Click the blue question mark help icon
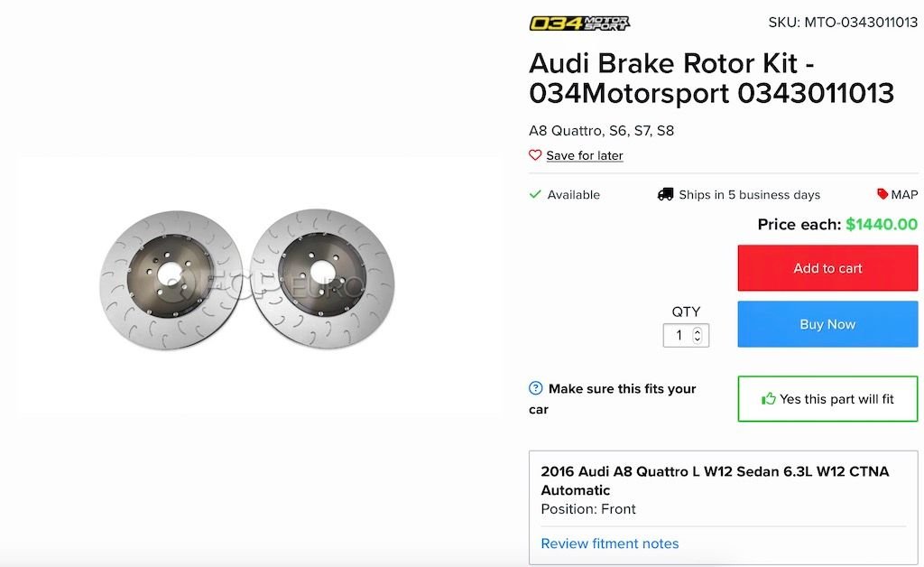 (x=536, y=388)
